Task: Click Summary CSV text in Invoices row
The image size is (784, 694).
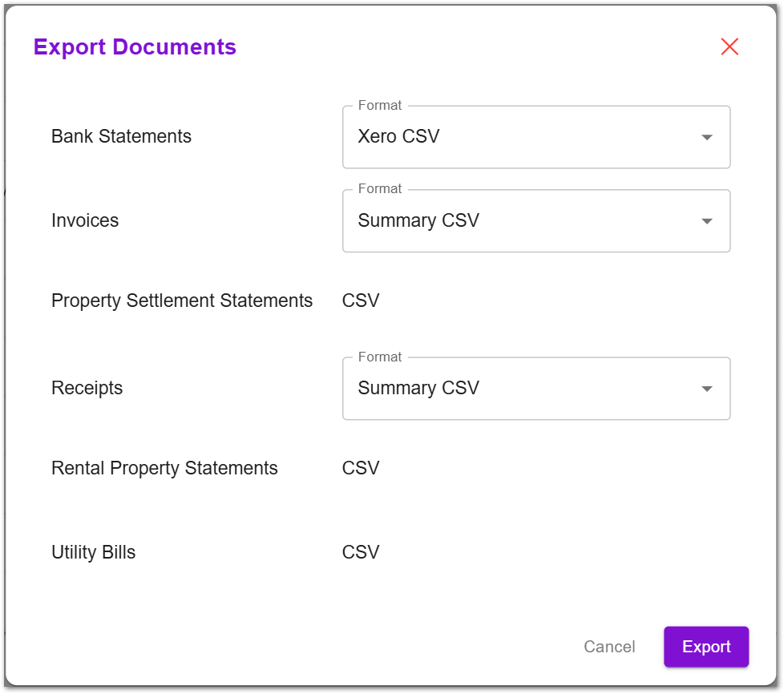Action: [418, 221]
